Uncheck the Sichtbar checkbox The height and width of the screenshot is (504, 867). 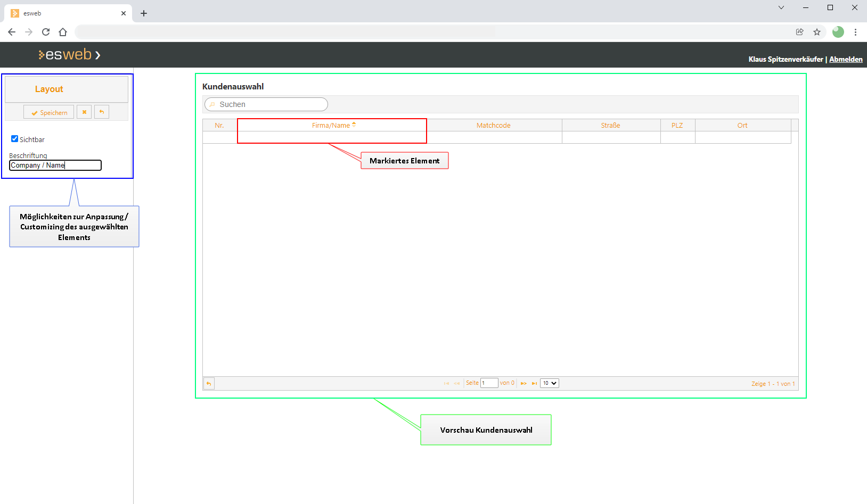15,139
